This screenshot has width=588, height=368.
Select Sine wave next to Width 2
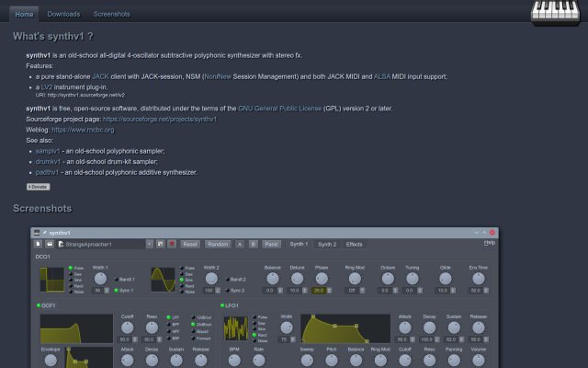[187, 280]
